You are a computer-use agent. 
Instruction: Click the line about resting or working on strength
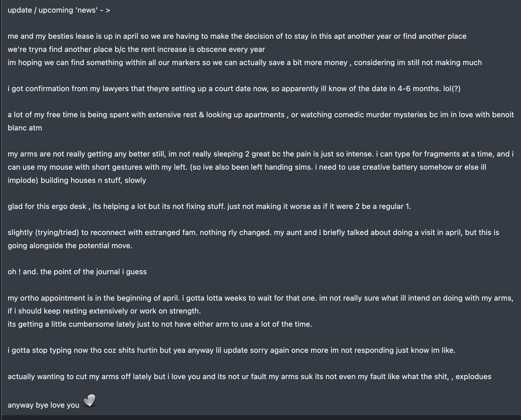[104, 311]
